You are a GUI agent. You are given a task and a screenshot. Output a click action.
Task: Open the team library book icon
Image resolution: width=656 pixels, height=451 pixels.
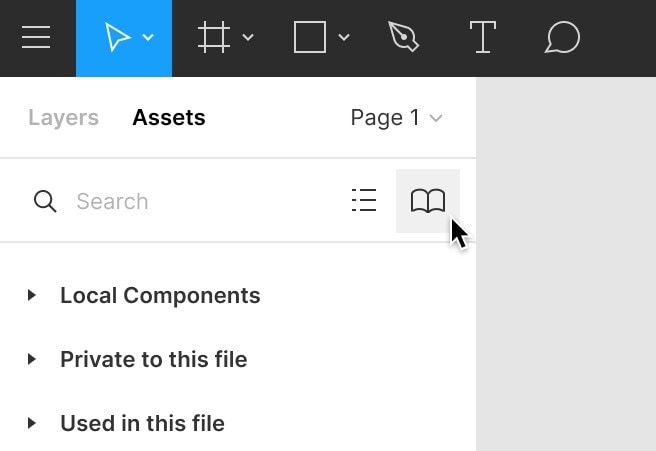(x=428, y=201)
